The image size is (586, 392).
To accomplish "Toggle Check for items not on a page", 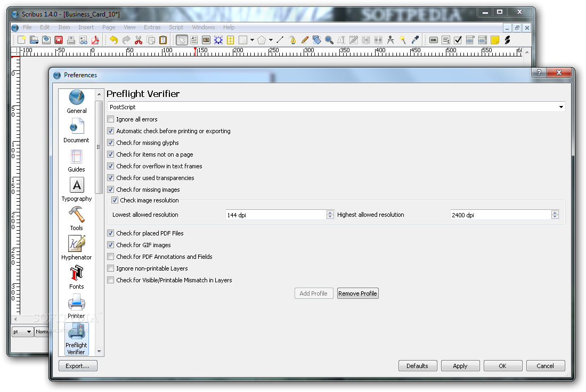I will click(111, 154).
